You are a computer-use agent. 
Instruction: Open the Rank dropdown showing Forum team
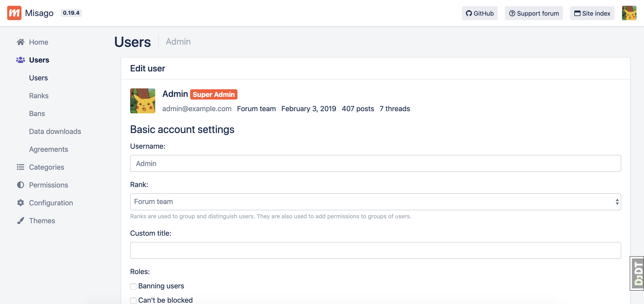point(375,202)
